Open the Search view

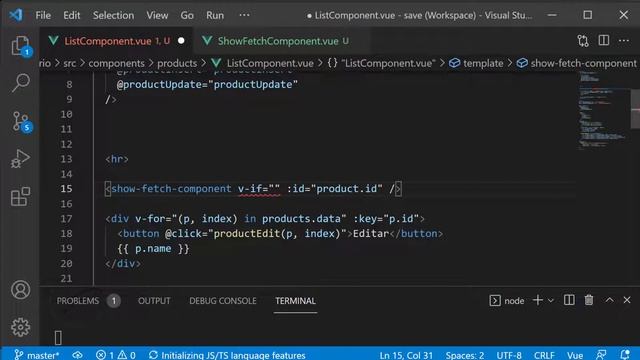coord(20,83)
